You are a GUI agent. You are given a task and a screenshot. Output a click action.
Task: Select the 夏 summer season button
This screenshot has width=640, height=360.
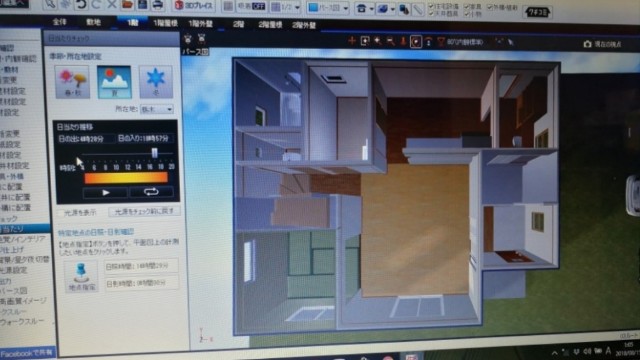point(114,82)
